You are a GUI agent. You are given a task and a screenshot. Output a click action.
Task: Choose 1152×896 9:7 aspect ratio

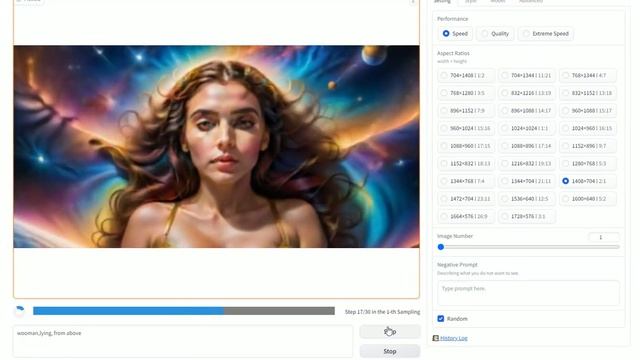point(587,146)
